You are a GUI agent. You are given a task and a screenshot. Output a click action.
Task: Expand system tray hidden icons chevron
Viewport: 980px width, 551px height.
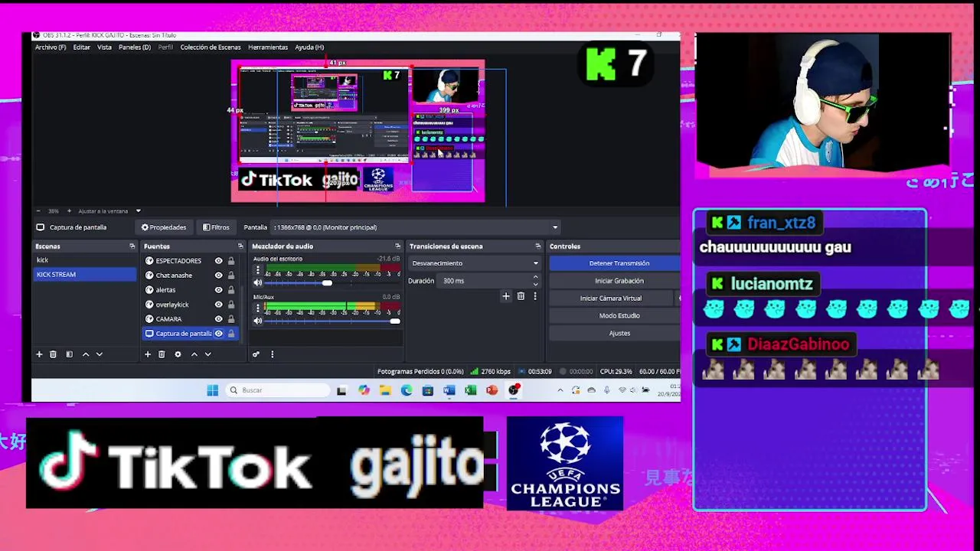[x=560, y=390]
